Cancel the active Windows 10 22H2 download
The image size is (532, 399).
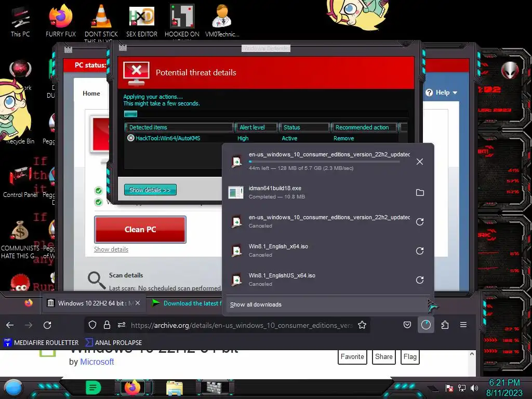tap(420, 162)
